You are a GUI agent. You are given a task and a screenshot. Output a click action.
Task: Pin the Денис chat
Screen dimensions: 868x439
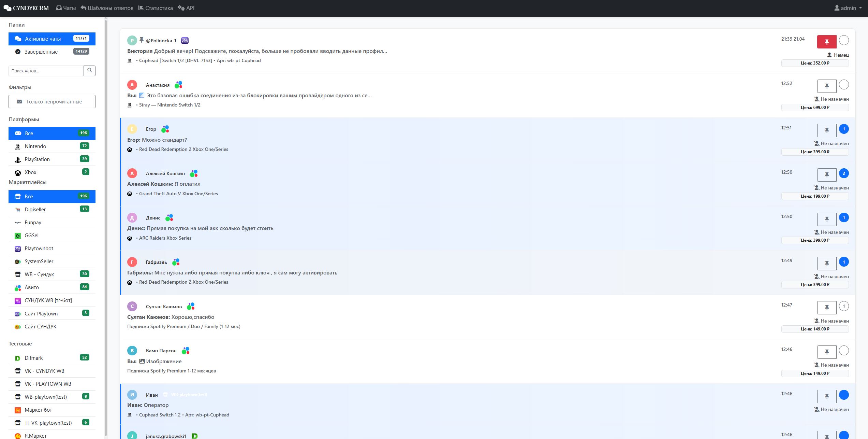point(827,219)
